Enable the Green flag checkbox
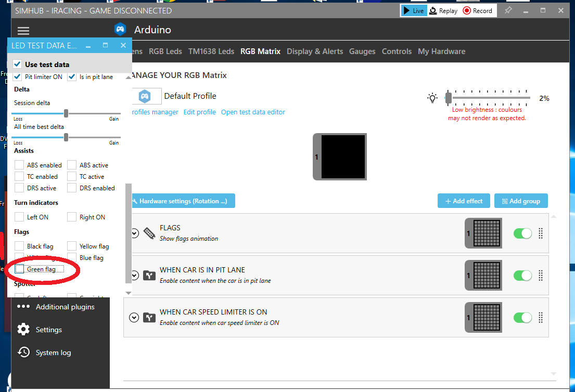Screen dimensions: 575x392 click(x=19, y=269)
